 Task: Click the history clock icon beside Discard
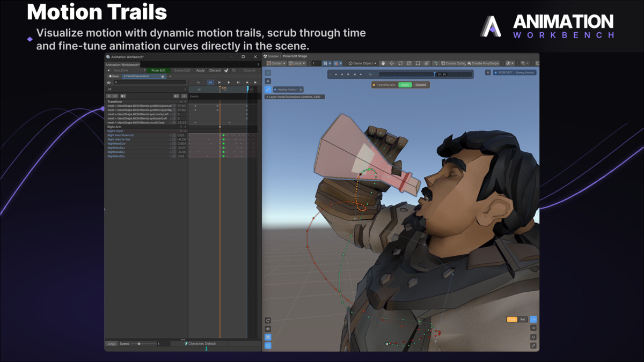pyautogui.click(x=234, y=70)
